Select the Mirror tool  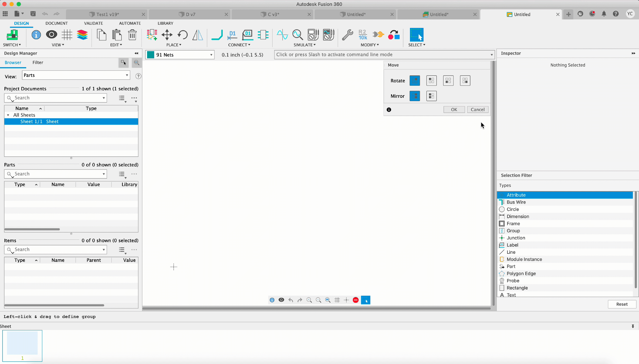coord(197,35)
